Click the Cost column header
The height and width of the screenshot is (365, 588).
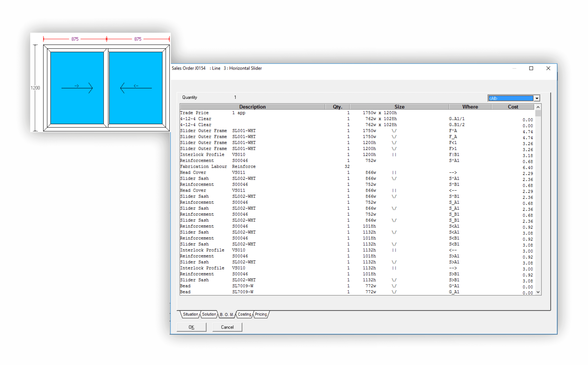(x=513, y=107)
